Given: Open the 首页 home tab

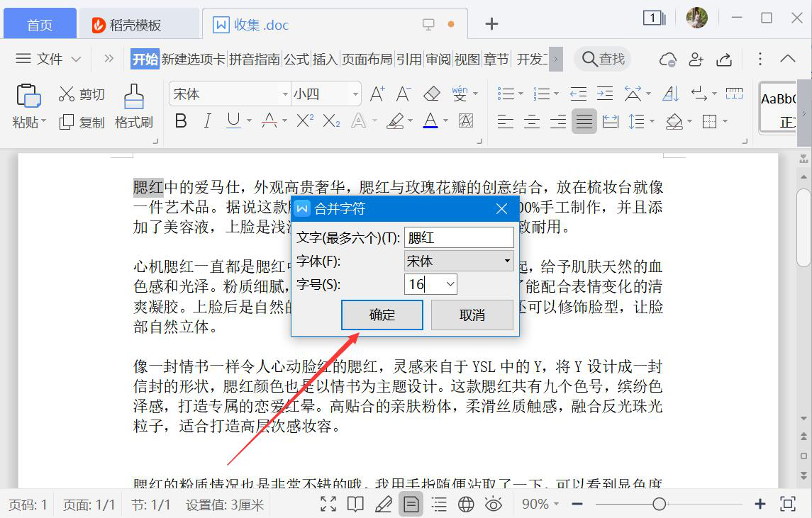Looking at the screenshot, I should (x=40, y=25).
